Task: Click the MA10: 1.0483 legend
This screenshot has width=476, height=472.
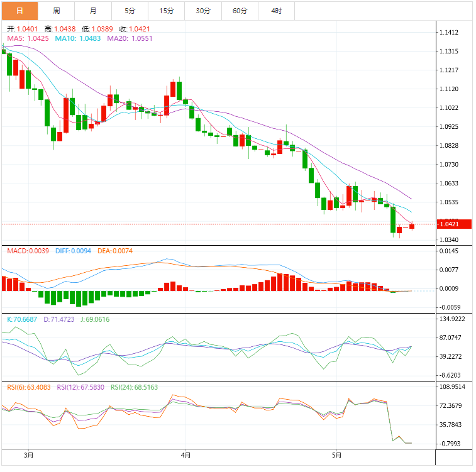Action: click(x=78, y=38)
